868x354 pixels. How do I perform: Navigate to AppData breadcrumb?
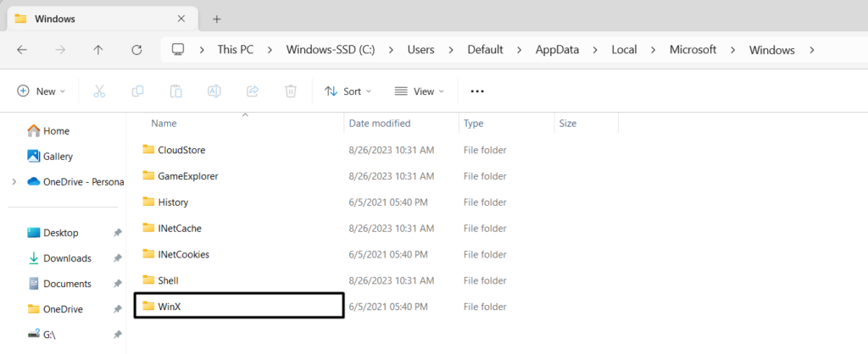(x=557, y=50)
